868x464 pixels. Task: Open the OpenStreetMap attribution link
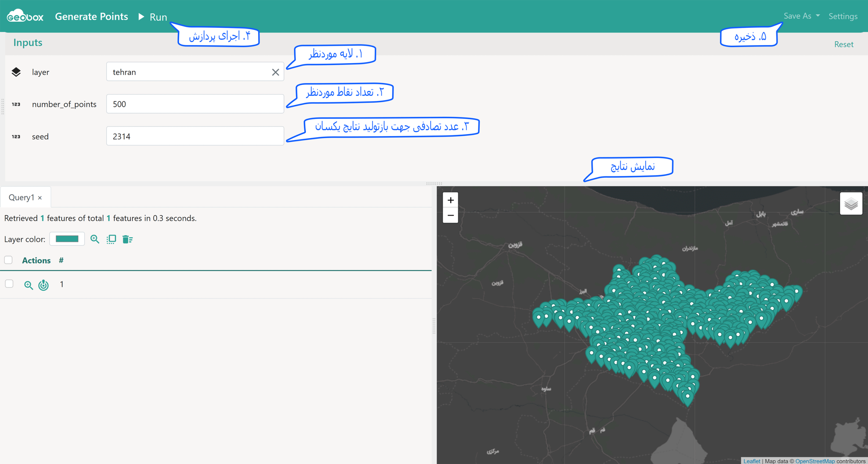click(815, 461)
